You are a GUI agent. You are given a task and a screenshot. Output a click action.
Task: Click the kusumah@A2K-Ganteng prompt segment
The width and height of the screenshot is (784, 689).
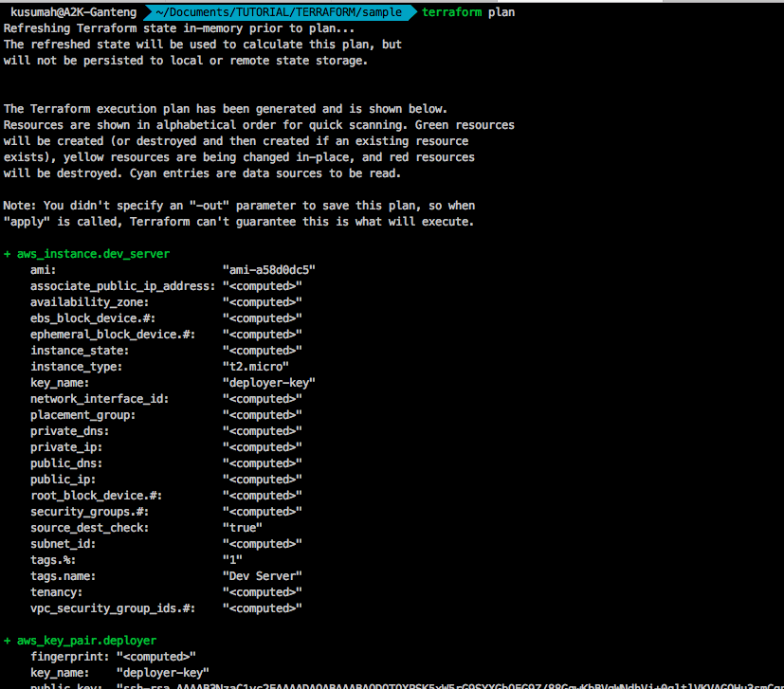coord(74,12)
